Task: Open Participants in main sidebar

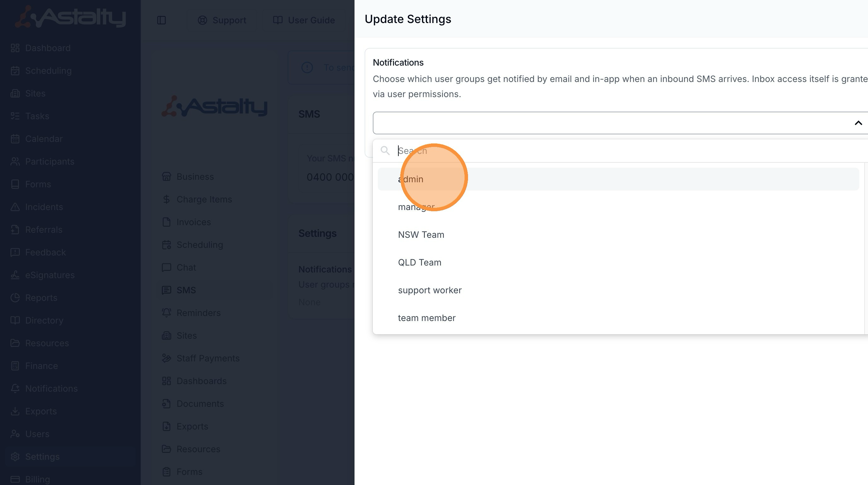Action: [x=70, y=162]
